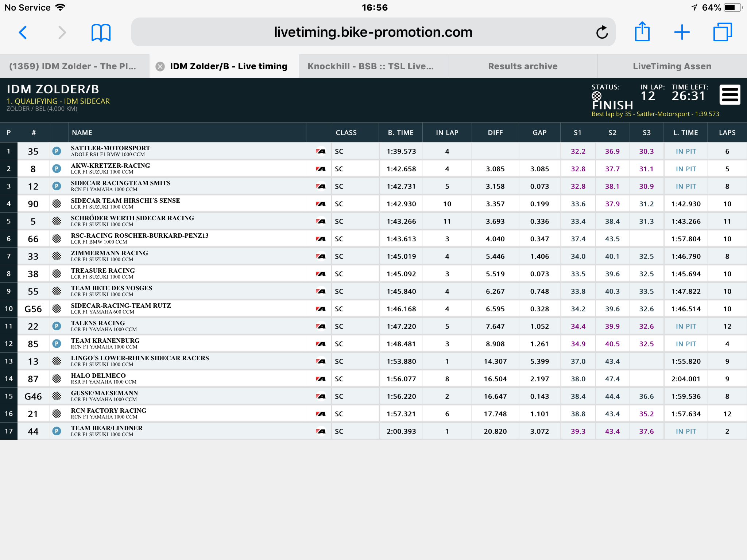Click the finish flag icon for Zimmermann Racing

tap(57, 256)
